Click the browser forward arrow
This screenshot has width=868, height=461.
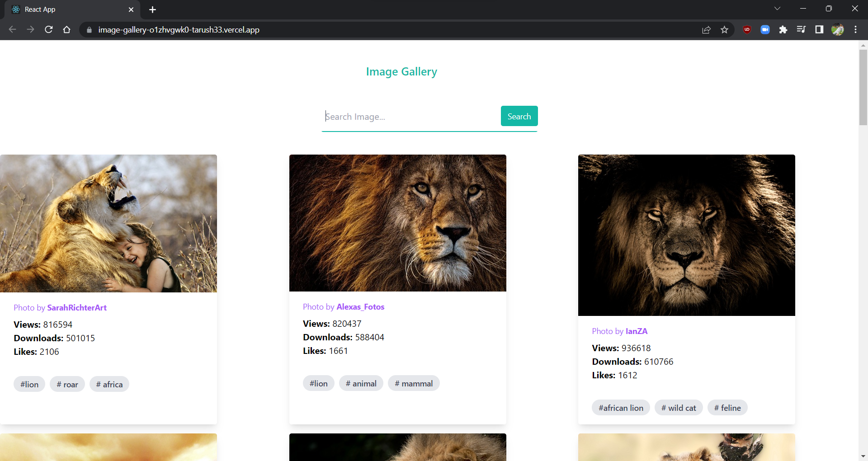coord(30,30)
